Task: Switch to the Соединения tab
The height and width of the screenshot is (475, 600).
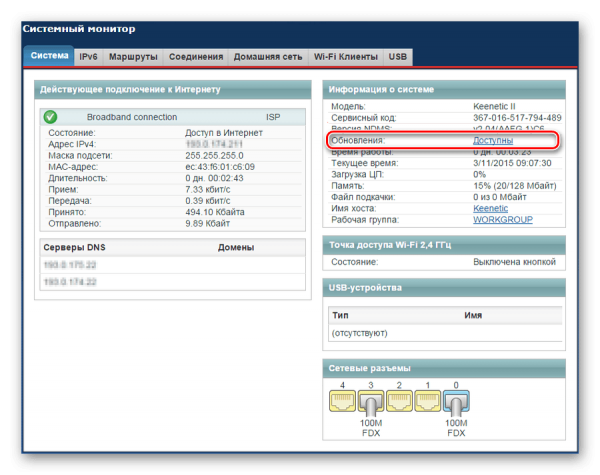Action: click(196, 57)
